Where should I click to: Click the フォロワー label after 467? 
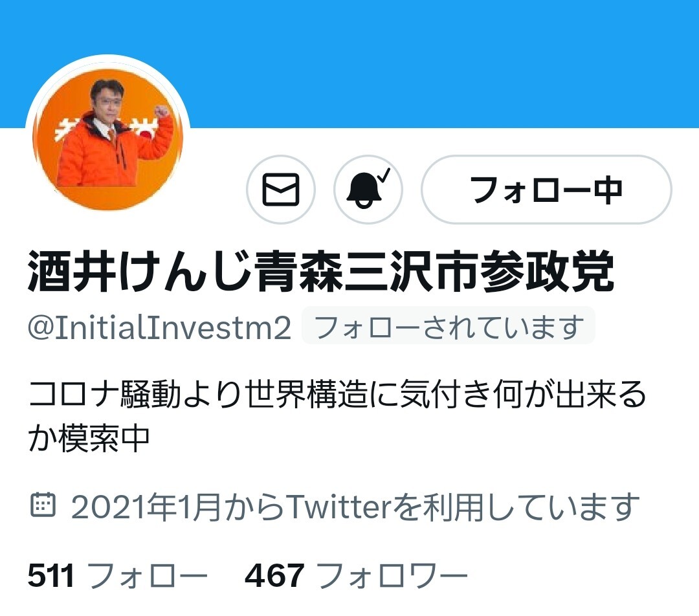tap(392, 576)
